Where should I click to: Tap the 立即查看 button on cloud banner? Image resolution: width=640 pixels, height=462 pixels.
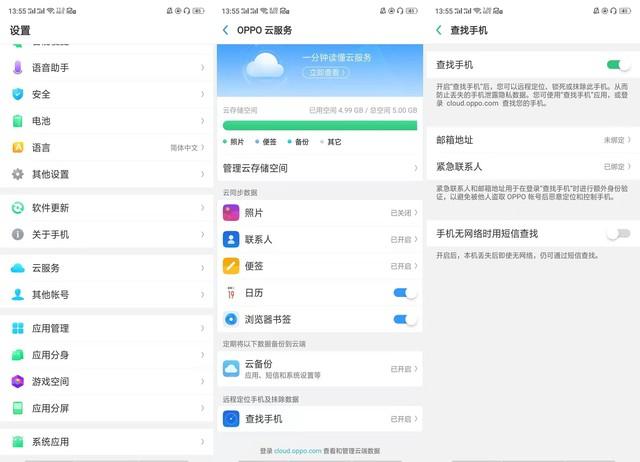coord(326,73)
